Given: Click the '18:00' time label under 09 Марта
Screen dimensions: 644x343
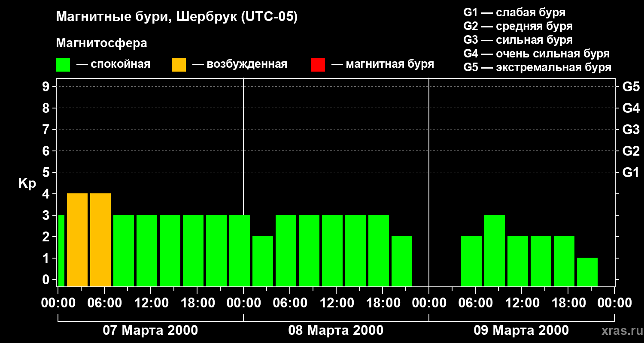Looking at the screenshot, I should (568, 303).
